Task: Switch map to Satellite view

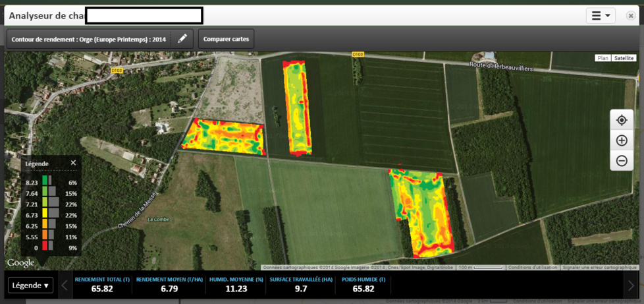Action: pos(624,58)
